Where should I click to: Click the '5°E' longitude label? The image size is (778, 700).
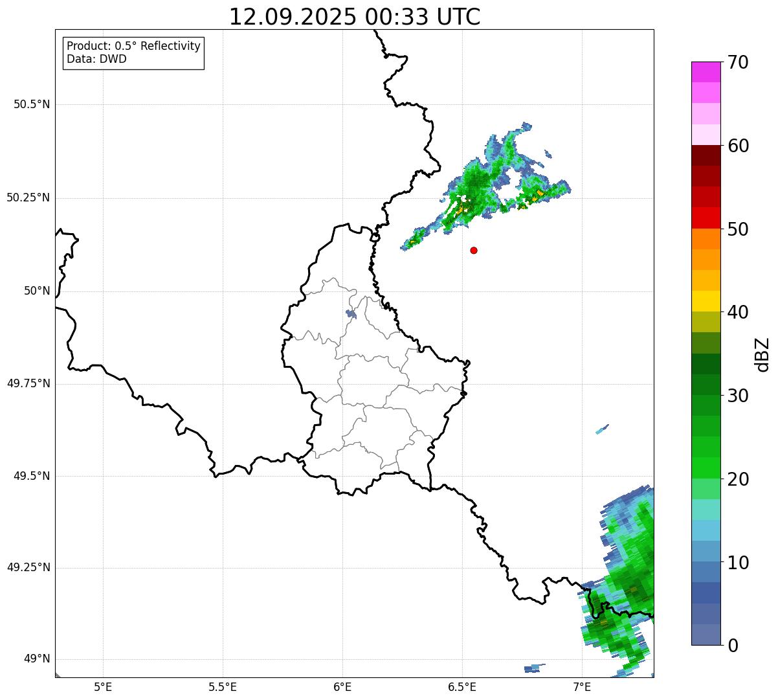tap(103, 687)
